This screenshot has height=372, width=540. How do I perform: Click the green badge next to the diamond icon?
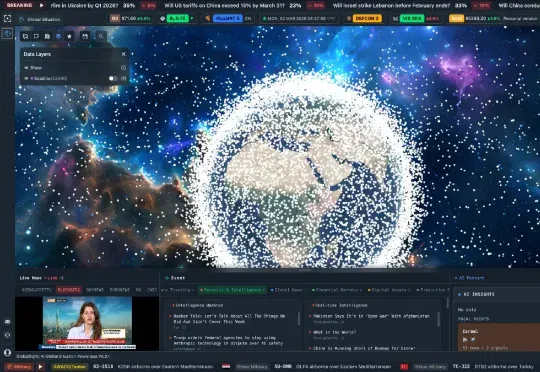(x=177, y=18)
